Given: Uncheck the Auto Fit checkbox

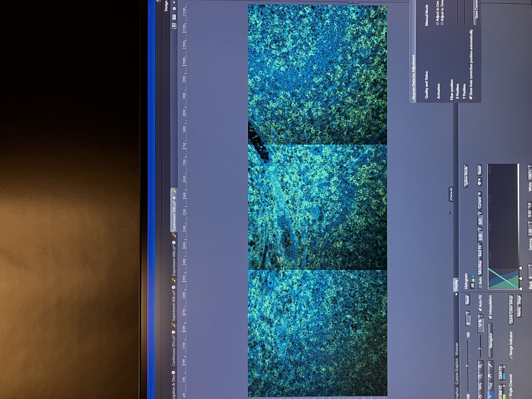Looking at the screenshot, I should click(480, 310).
